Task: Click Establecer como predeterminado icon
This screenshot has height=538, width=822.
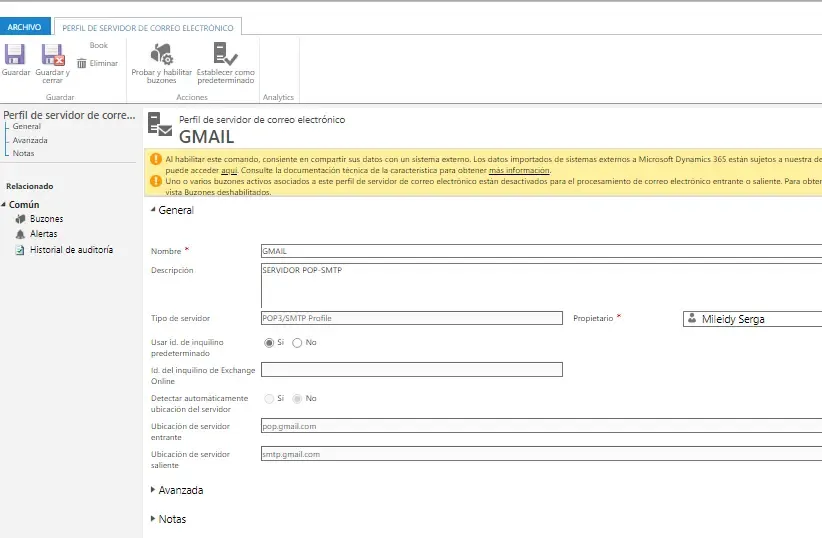Action: pyautogui.click(x=225, y=55)
